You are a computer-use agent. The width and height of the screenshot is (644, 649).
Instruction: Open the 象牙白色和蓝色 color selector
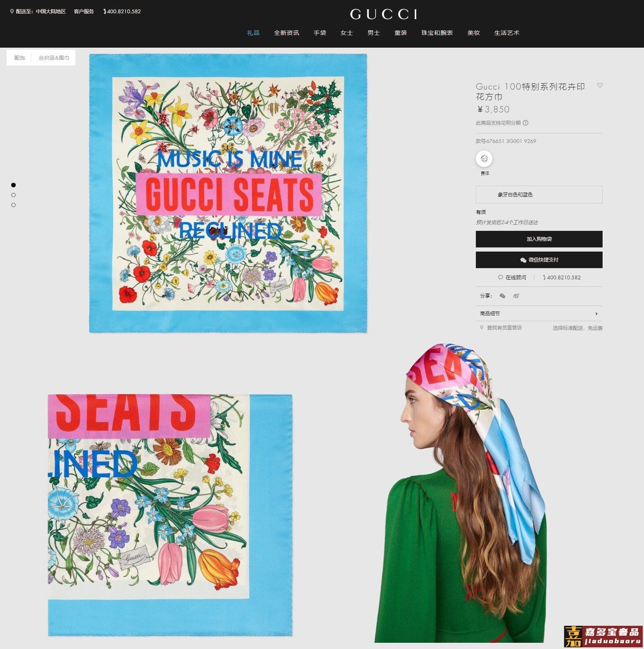click(x=539, y=194)
